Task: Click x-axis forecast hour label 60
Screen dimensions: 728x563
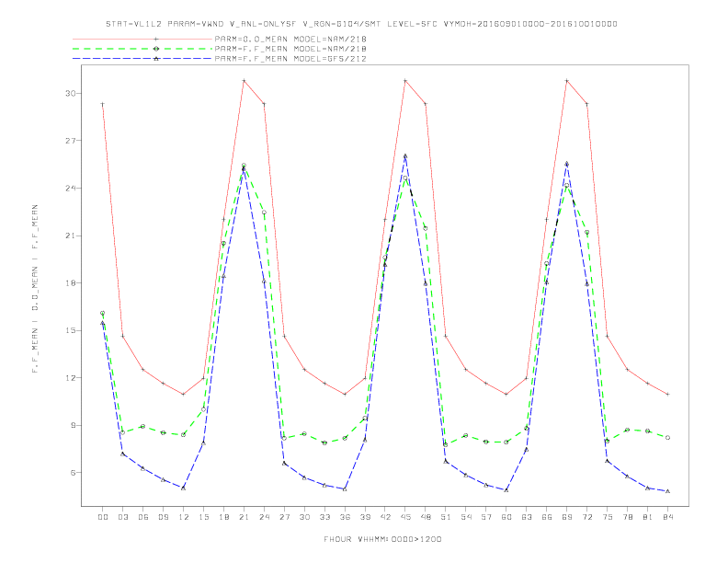Action: pyautogui.click(x=506, y=517)
